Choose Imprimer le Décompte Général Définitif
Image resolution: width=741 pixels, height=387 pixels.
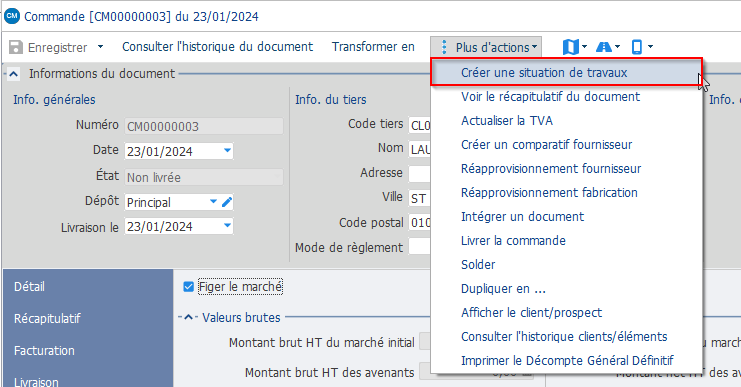566,361
